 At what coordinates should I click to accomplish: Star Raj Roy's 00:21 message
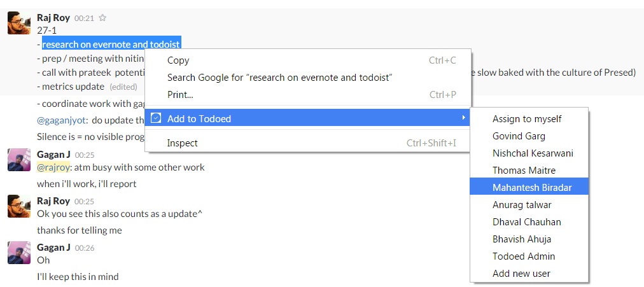pyautogui.click(x=102, y=18)
